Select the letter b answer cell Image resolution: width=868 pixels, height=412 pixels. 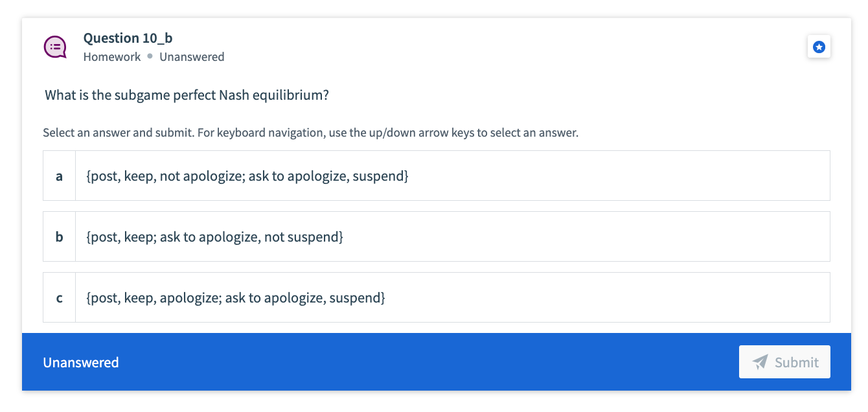coord(60,236)
